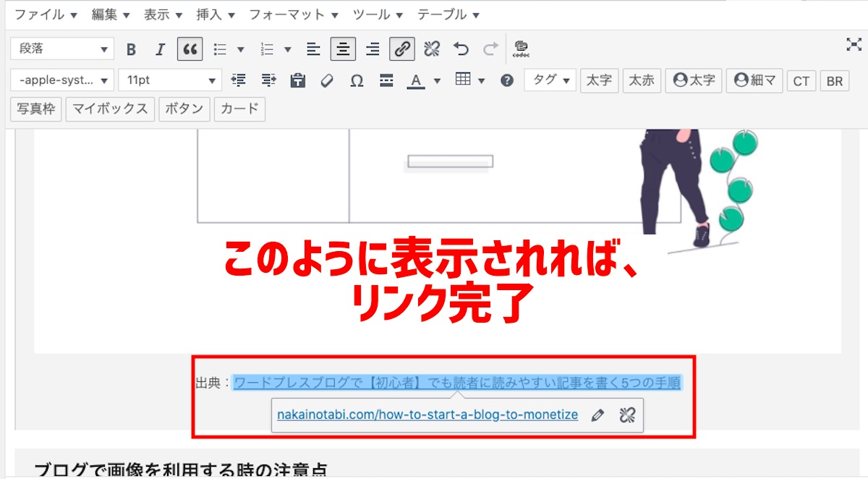The image size is (868, 479).
Task: Edit the link using the pencil icon
Action: pos(597,415)
